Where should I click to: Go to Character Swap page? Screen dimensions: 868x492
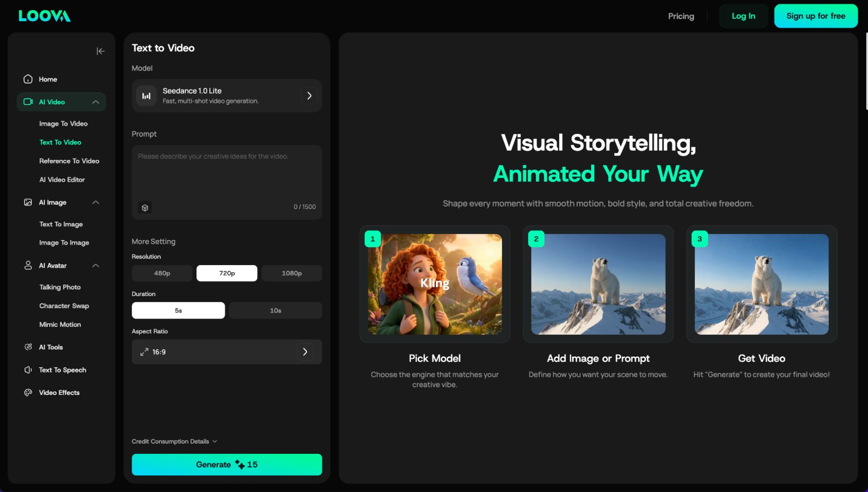pos(64,306)
